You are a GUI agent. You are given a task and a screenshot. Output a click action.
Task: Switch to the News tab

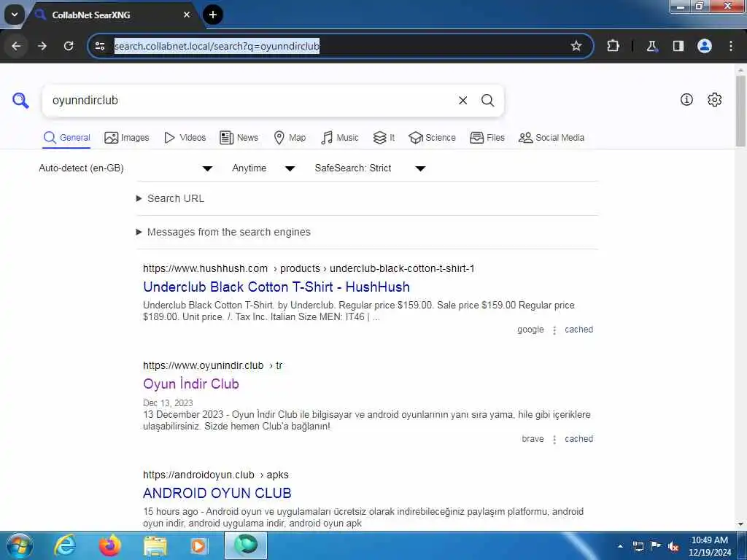(239, 138)
